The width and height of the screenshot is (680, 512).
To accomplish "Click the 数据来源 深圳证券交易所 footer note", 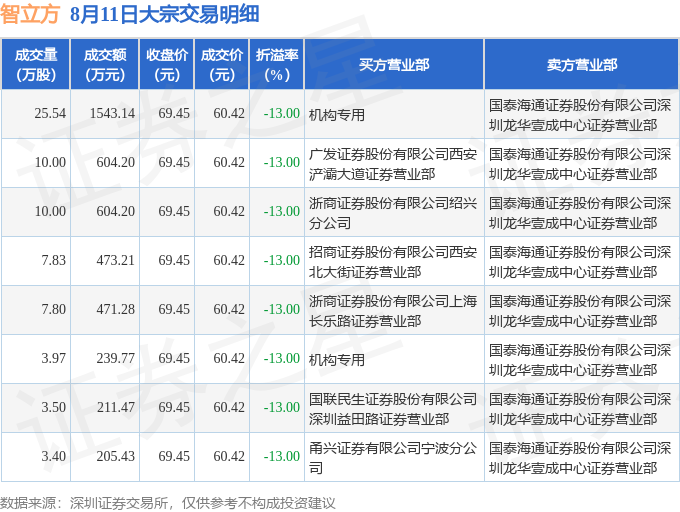I will tap(168, 503).
